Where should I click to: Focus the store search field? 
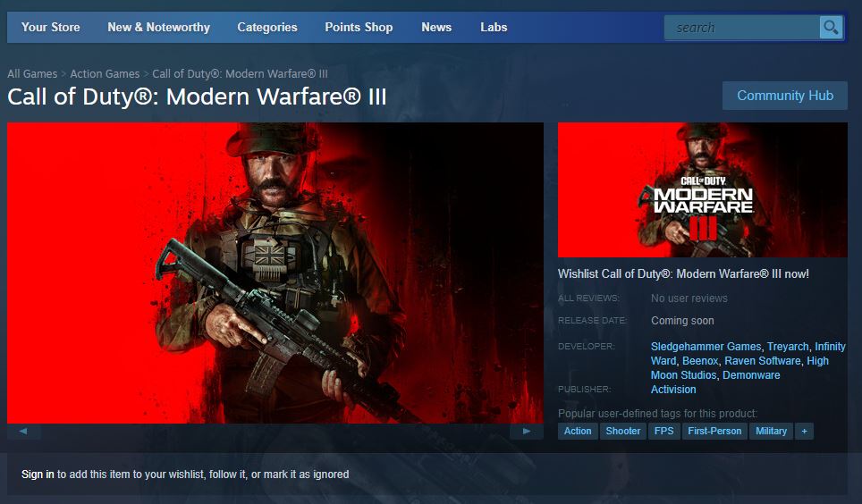point(741,28)
